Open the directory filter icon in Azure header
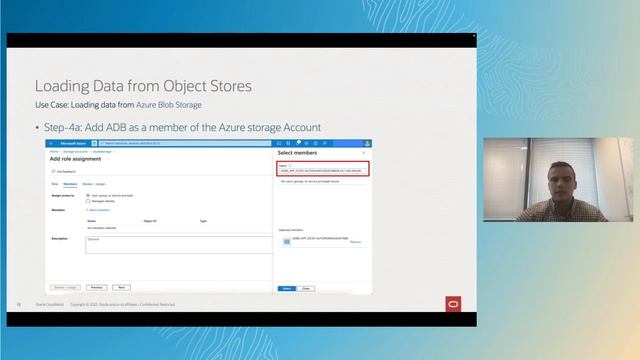 tap(288, 143)
